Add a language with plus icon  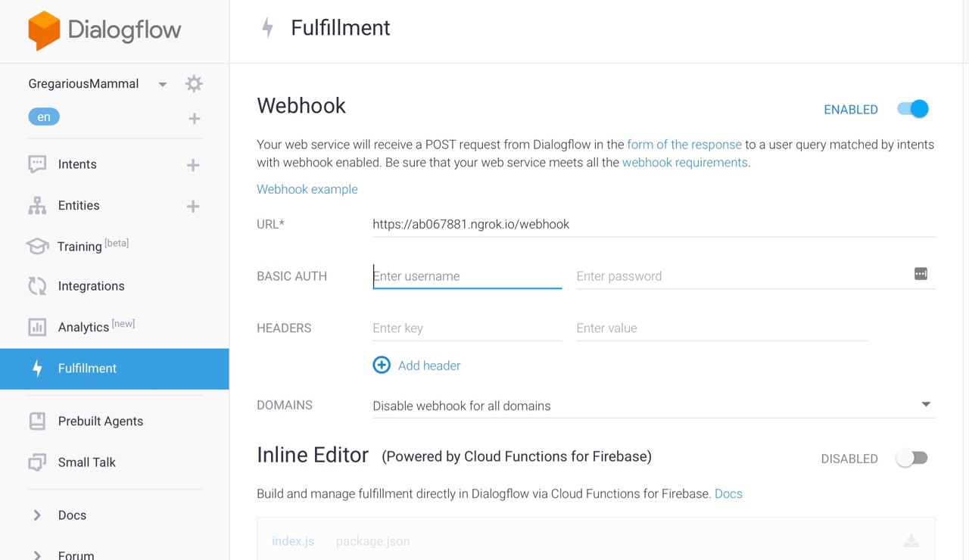coord(195,118)
